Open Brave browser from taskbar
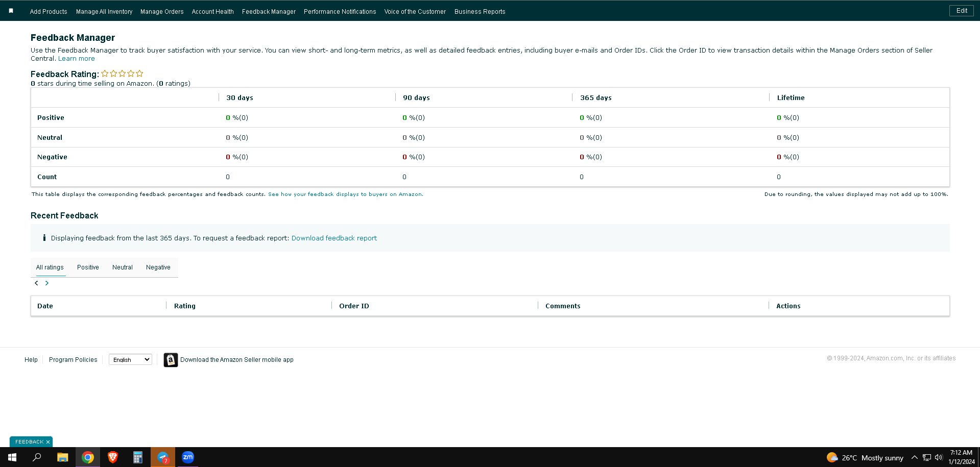Viewport: 980px width, 467px height. pyautogui.click(x=113, y=457)
